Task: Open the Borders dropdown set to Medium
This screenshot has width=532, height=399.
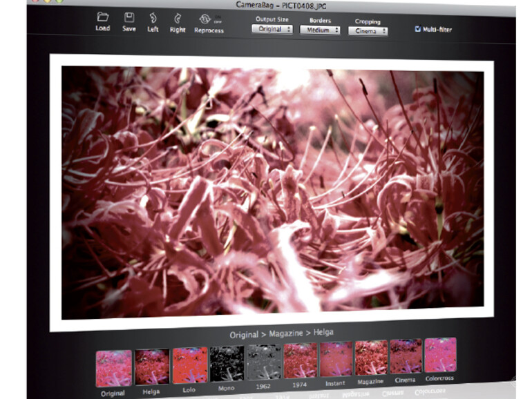Action: coord(320,30)
